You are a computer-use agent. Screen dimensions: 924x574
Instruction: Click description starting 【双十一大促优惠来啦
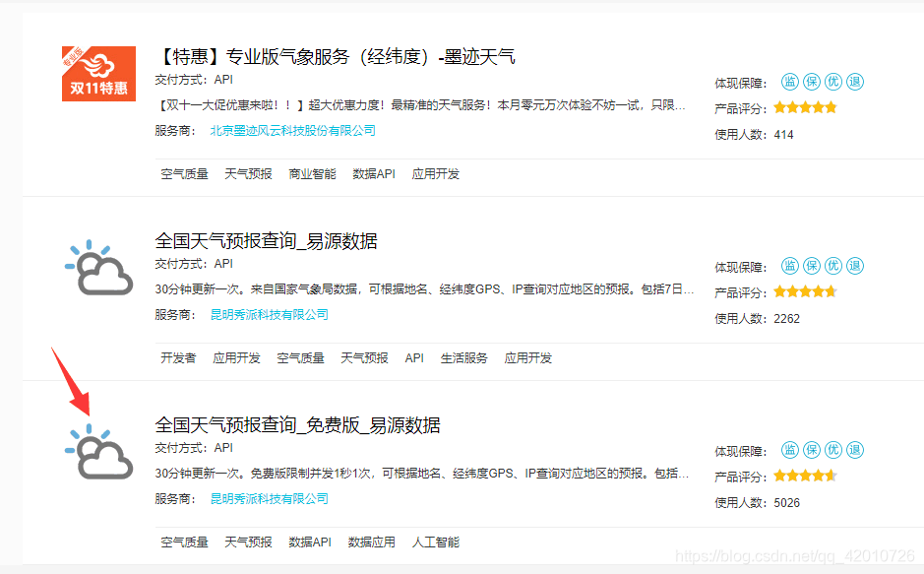[420, 105]
